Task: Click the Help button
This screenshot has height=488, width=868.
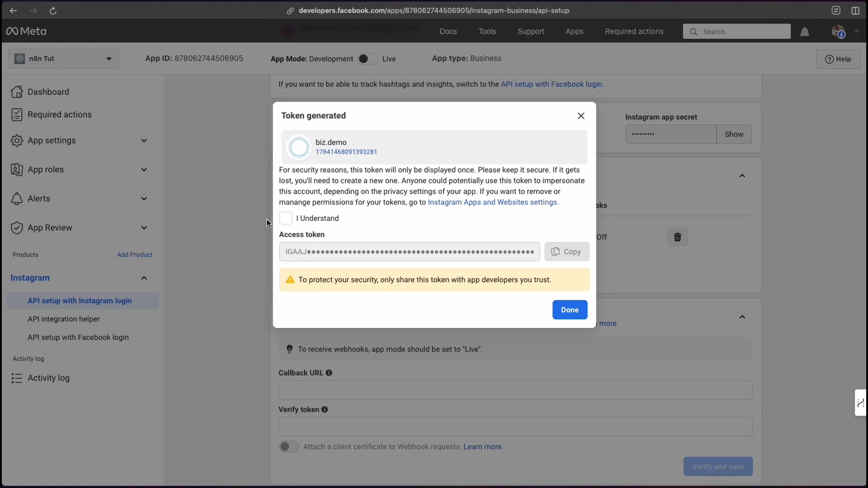Action: (x=838, y=59)
